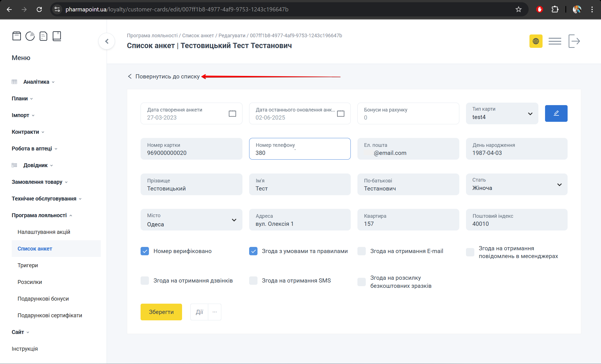
Task: Open 'Тригери' menu item
Action: (x=28, y=265)
